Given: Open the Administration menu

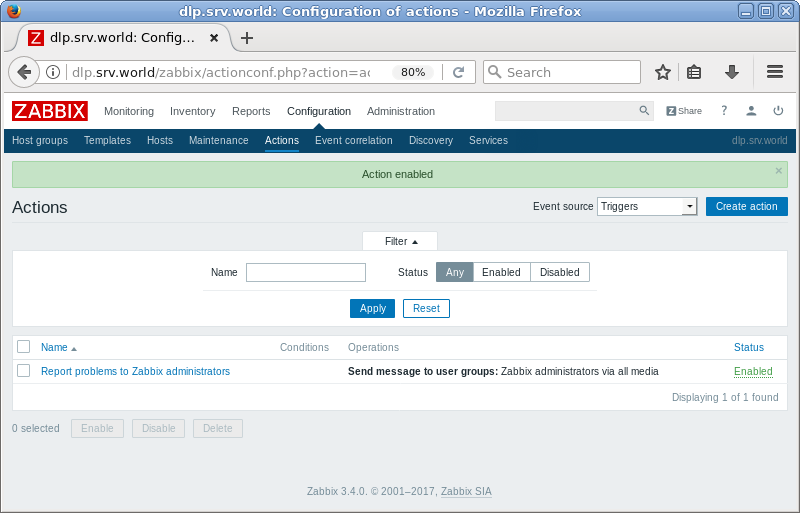Looking at the screenshot, I should pyautogui.click(x=401, y=111).
